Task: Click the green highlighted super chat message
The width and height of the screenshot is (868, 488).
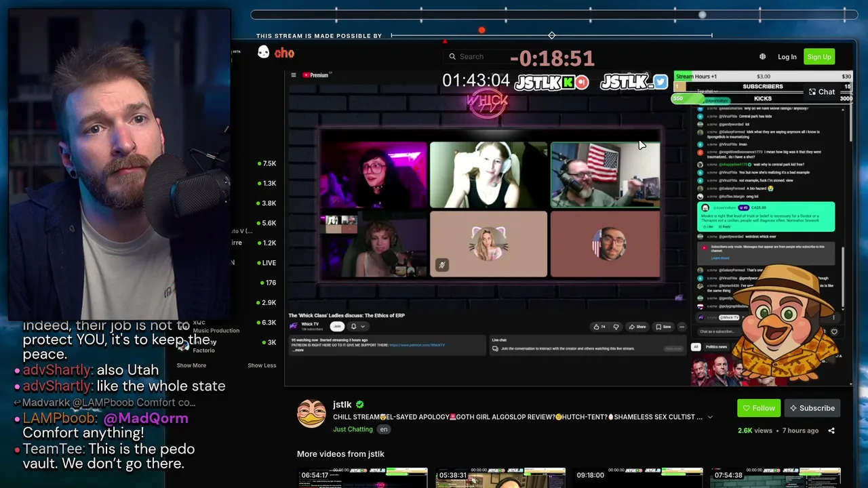Action: 766,217
